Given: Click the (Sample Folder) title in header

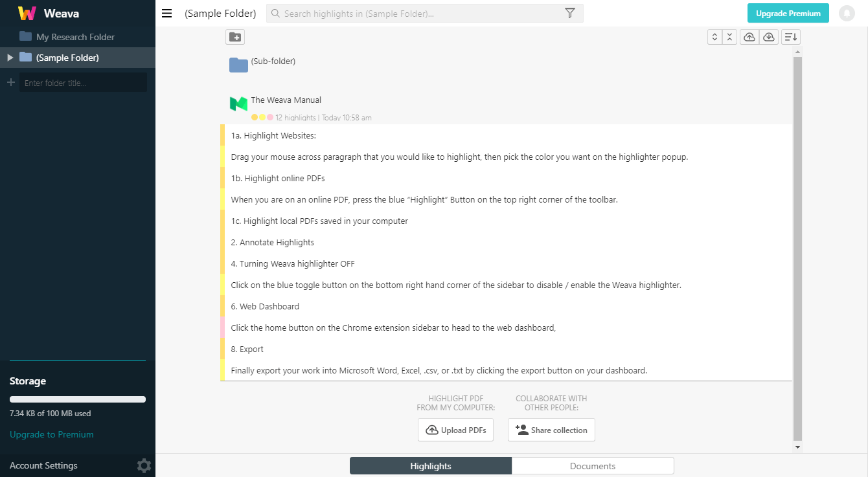Looking at the screenshot, I should [x=220, y=13].
